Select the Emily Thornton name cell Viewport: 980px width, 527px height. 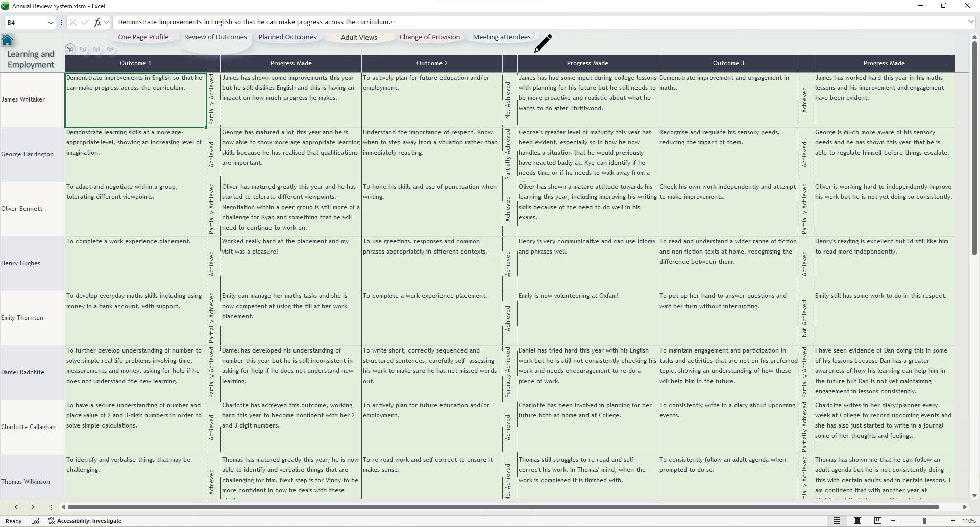coord(32,318)
